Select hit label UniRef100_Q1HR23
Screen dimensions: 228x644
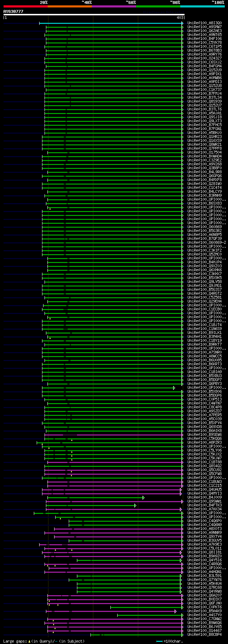[x=204, y=137]
